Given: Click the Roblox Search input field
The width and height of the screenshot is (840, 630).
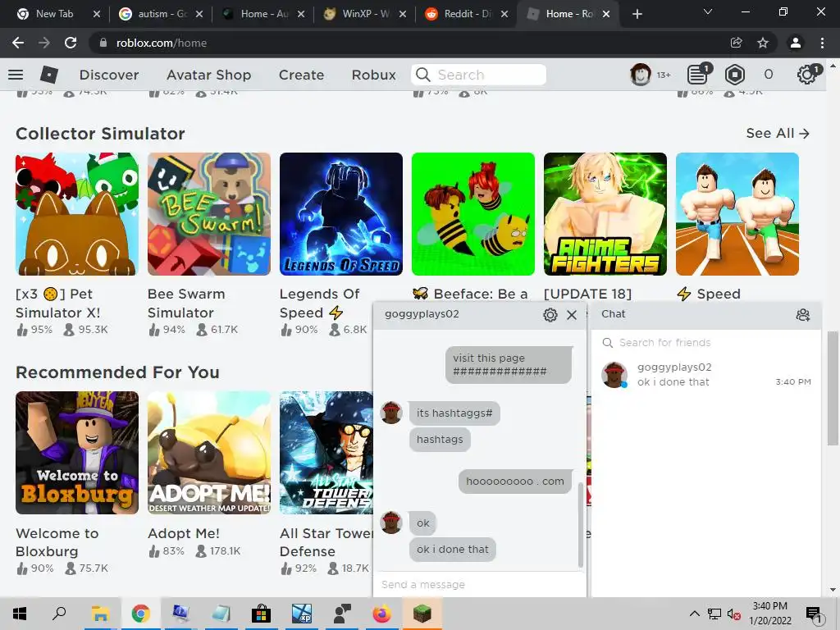Looking at the screenshot, I should coord(478,75).
